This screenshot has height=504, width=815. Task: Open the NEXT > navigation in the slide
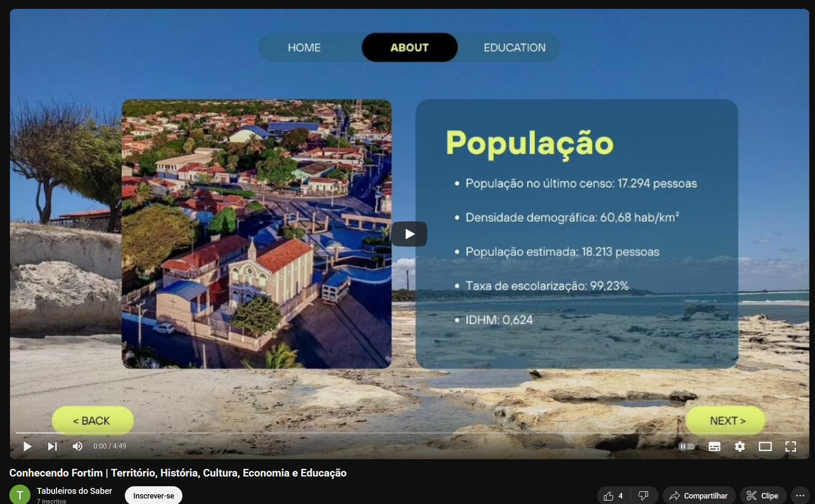pos(725,420)
